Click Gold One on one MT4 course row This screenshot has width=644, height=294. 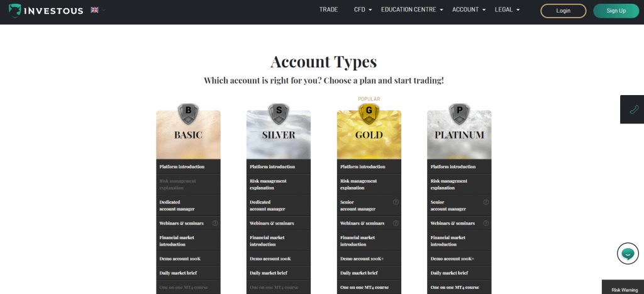point(369,288)
